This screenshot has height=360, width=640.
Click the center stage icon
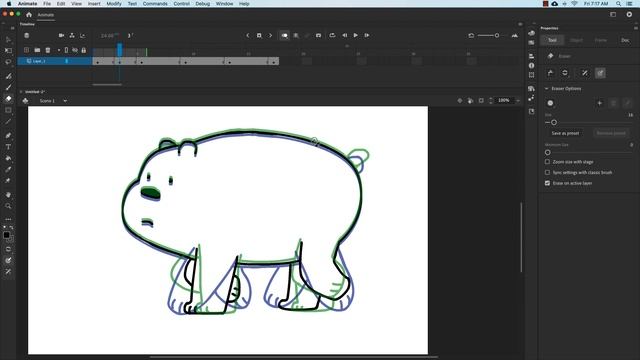pos(460,101)
